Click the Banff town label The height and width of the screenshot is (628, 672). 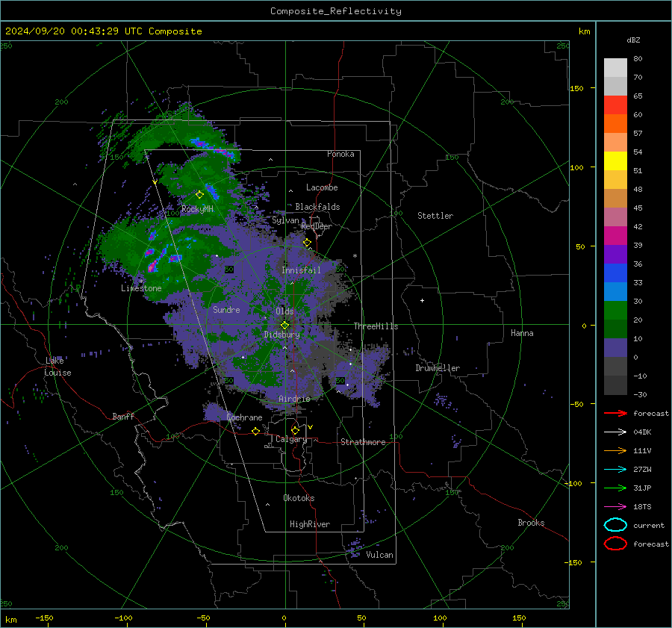click(x=123, y=416)
